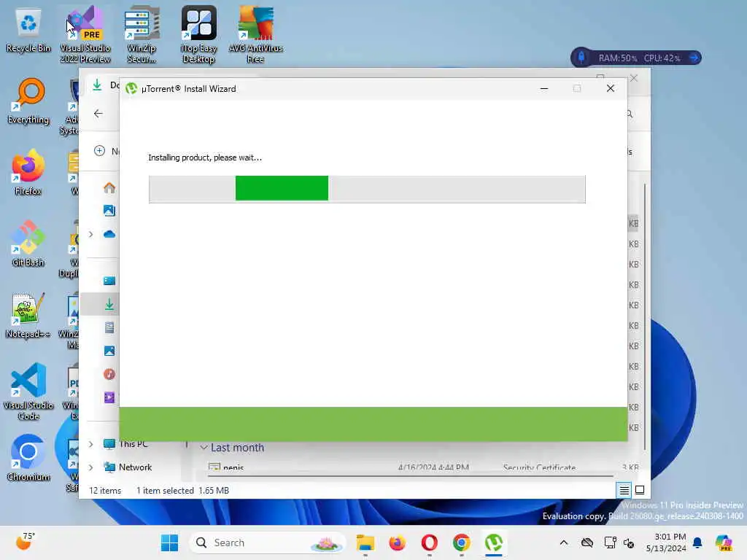Click the taskbar Search box
Viewport: 747px width, 560px height.
tap(268, 542)
